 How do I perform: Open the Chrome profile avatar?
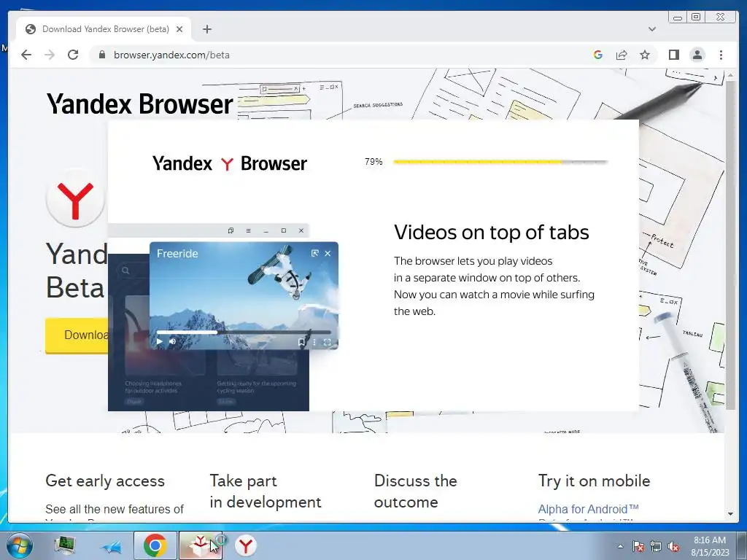pos(697,55)
